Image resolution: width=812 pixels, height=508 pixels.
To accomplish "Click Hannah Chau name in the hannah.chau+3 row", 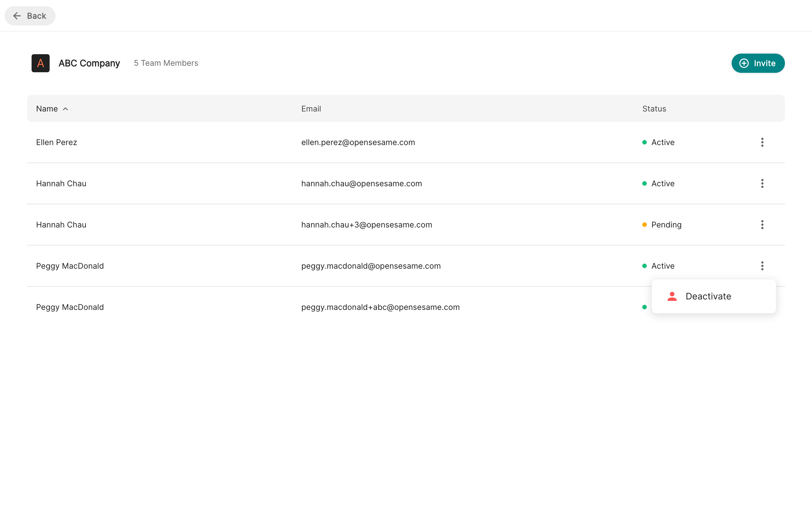I will [61, 225].
